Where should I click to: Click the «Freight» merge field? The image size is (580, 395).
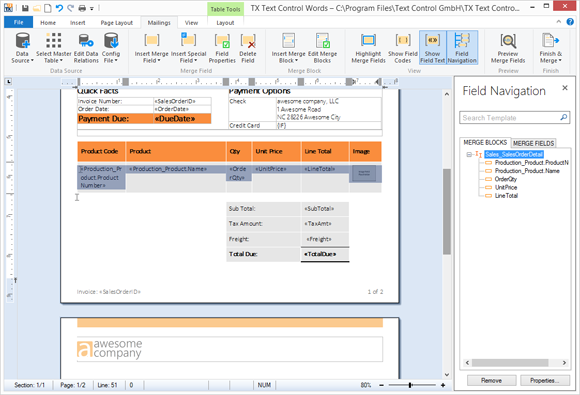pyautogui.click(x=319, y=239)
